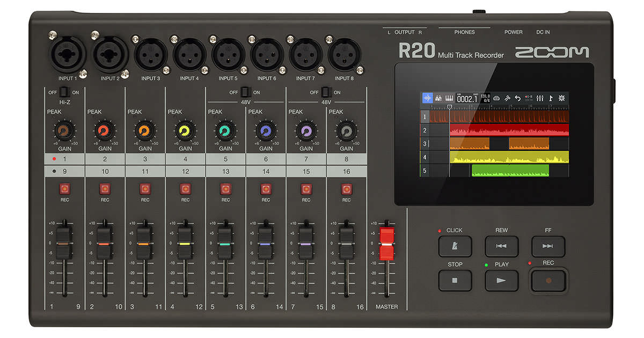
Task: Click the PLAY transport button
Action: [x=502, y=281]
